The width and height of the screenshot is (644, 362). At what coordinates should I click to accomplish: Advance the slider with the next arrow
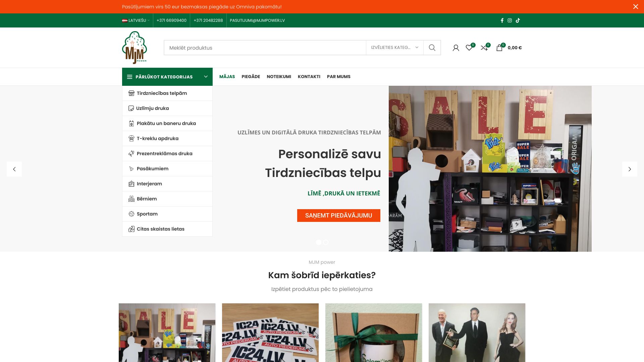[629, 169]
